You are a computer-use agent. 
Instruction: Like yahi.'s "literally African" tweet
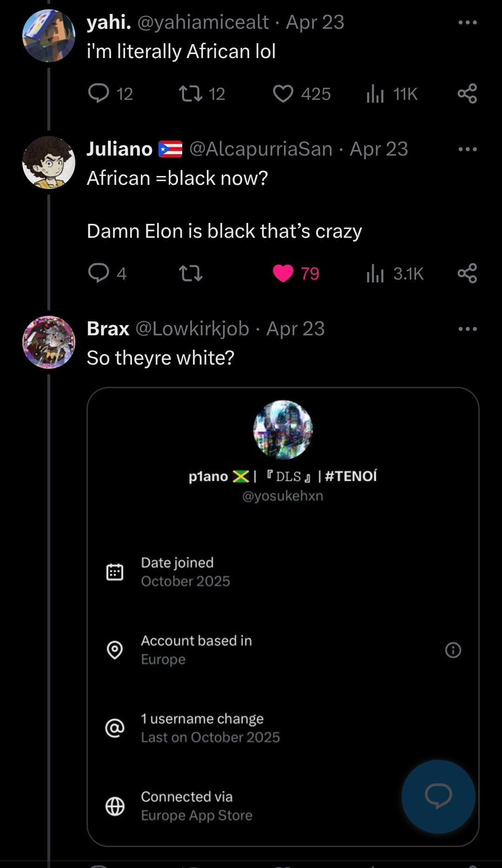pyautogui.click(x=283, y=93)
